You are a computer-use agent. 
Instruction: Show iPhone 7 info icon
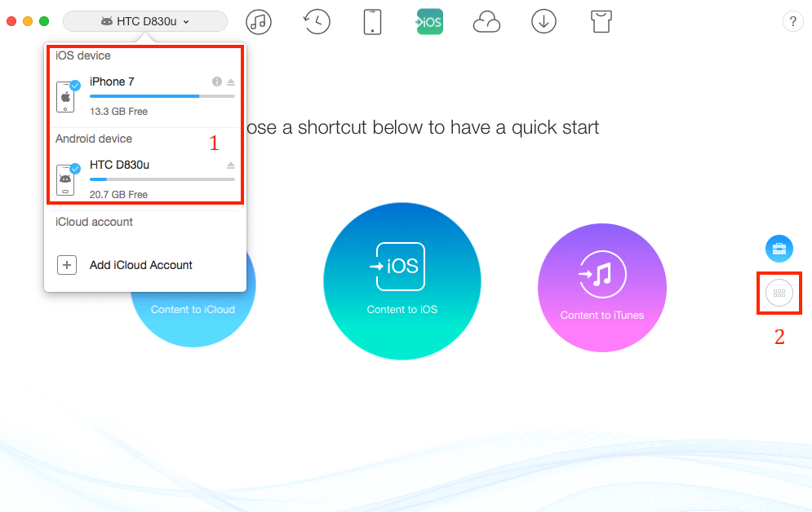(217, 82)
